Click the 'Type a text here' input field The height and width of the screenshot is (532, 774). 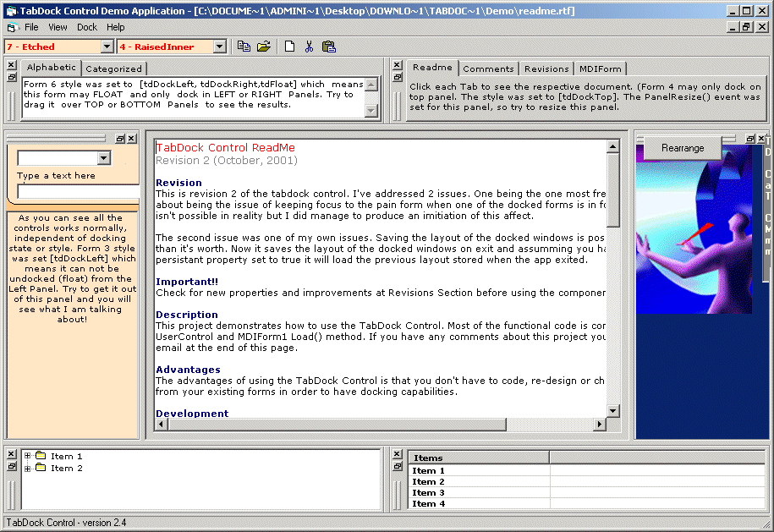point(78,192)
